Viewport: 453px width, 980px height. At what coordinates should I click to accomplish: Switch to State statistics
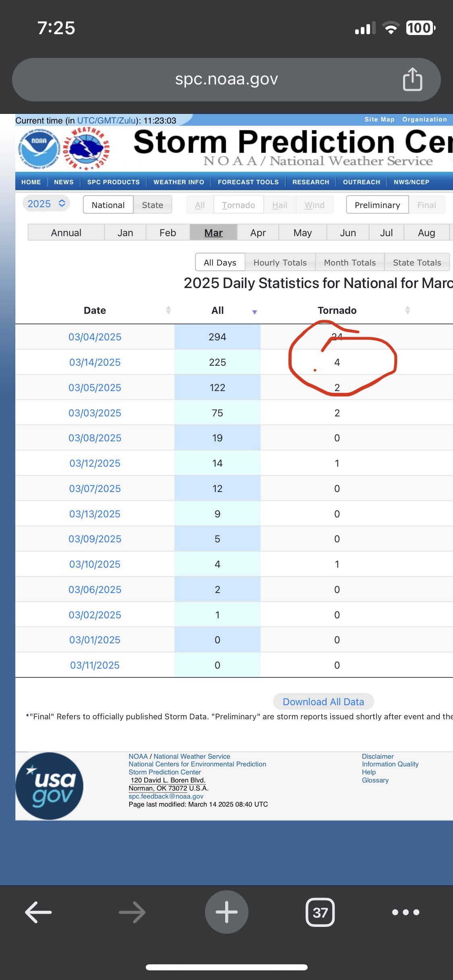[152, 205]
